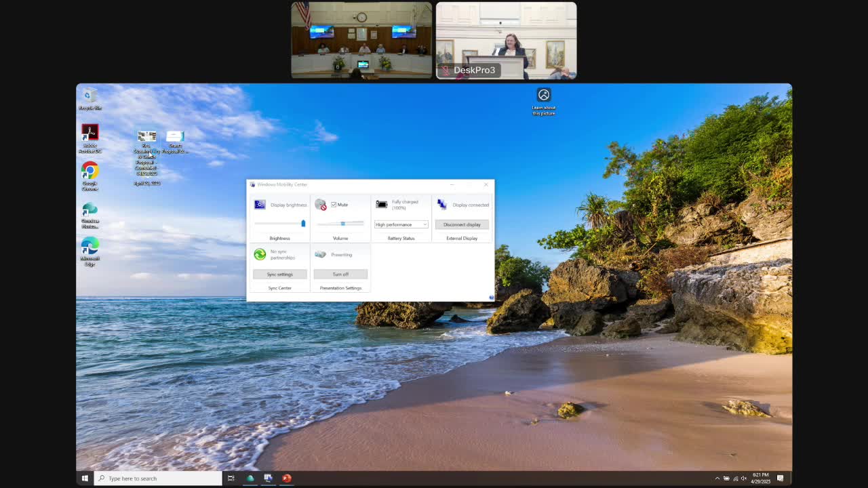
Task: Click the taskbar search box
Action: point(158,479)
